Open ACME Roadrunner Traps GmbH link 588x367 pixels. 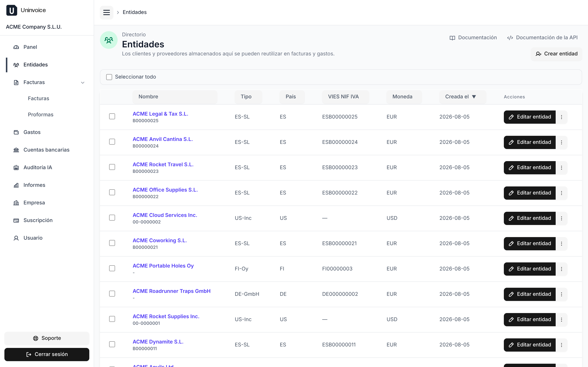(172, 291)
